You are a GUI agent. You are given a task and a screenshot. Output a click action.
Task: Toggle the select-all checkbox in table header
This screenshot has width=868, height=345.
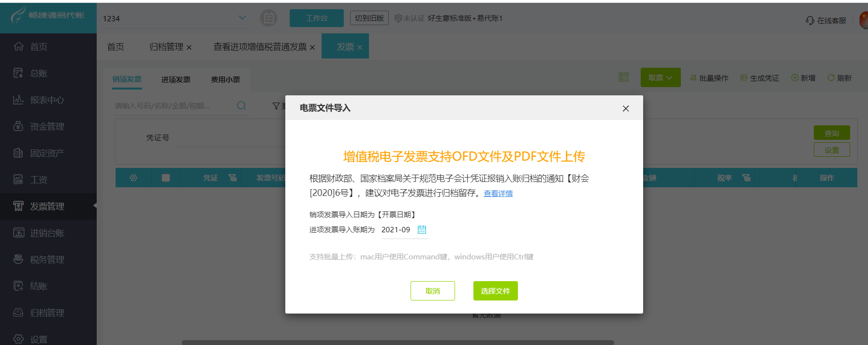coord(166,178)
